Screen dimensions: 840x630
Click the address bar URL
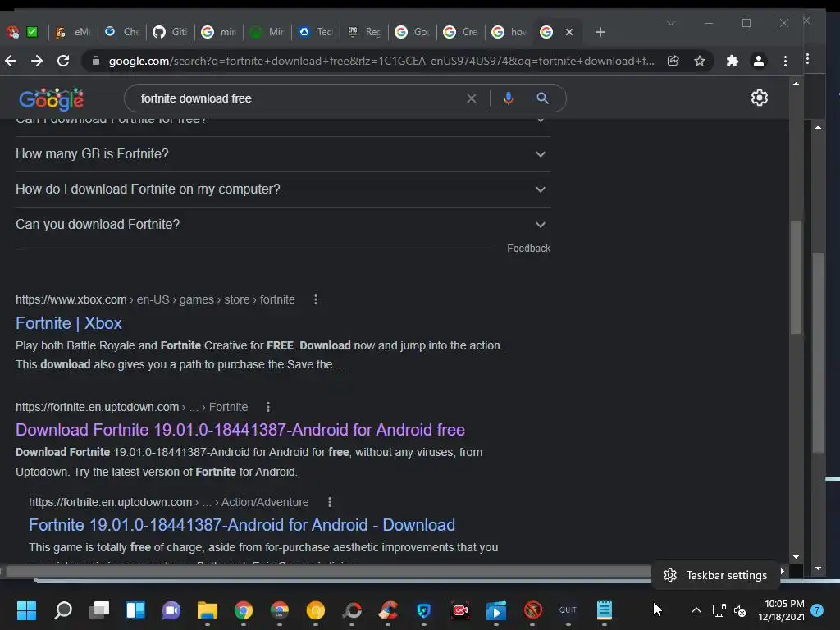click(x=381, y=61)
